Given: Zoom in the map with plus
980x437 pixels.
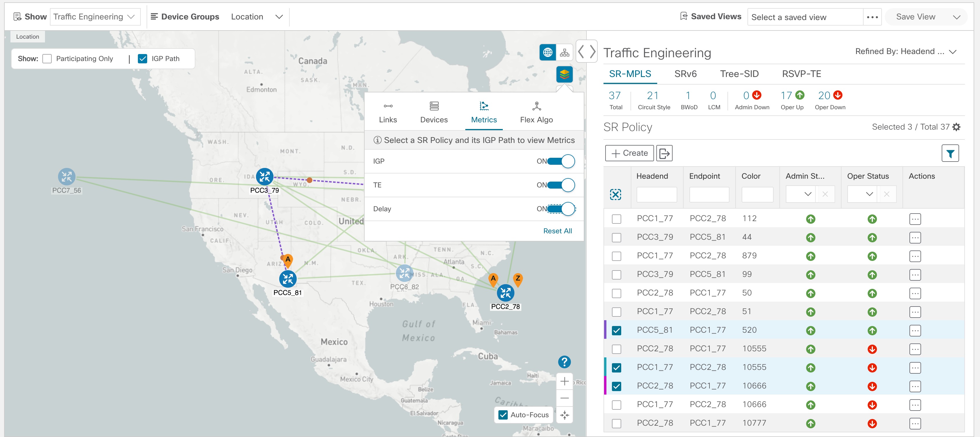Looking at the screenshot, I should tap(565, 381).
